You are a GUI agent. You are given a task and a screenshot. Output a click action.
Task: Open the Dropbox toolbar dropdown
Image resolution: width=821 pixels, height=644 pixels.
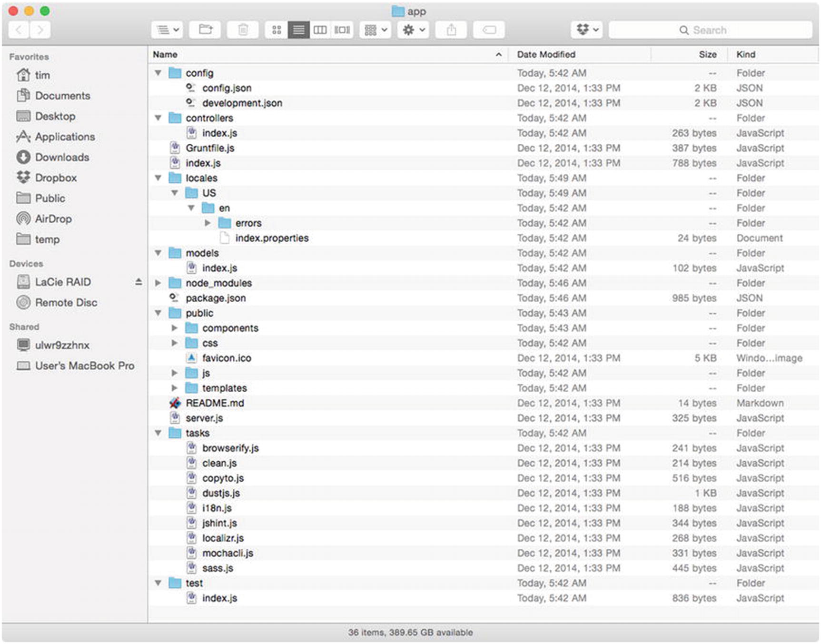pyautogui.click(x=587, y=30)
